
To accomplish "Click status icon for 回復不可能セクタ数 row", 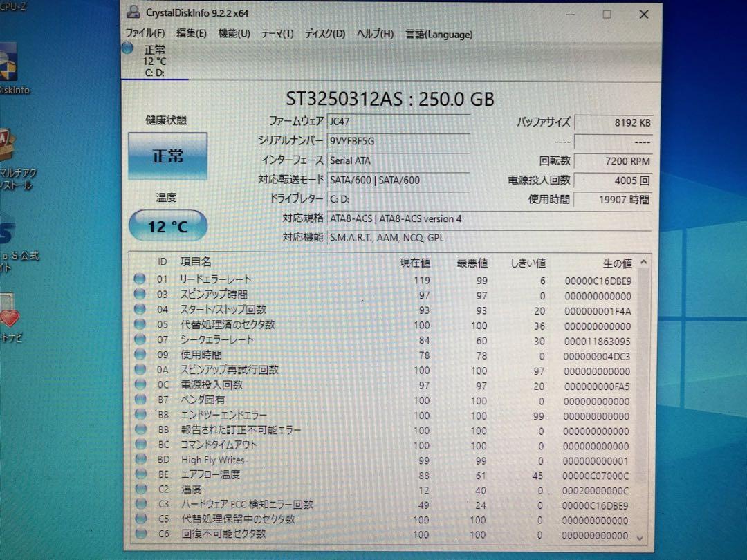I will coord(140,533).
